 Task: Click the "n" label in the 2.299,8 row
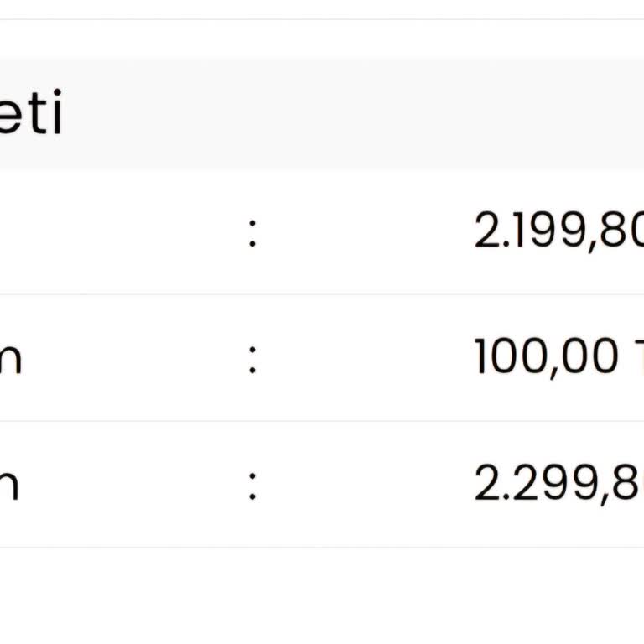[10, 486]
